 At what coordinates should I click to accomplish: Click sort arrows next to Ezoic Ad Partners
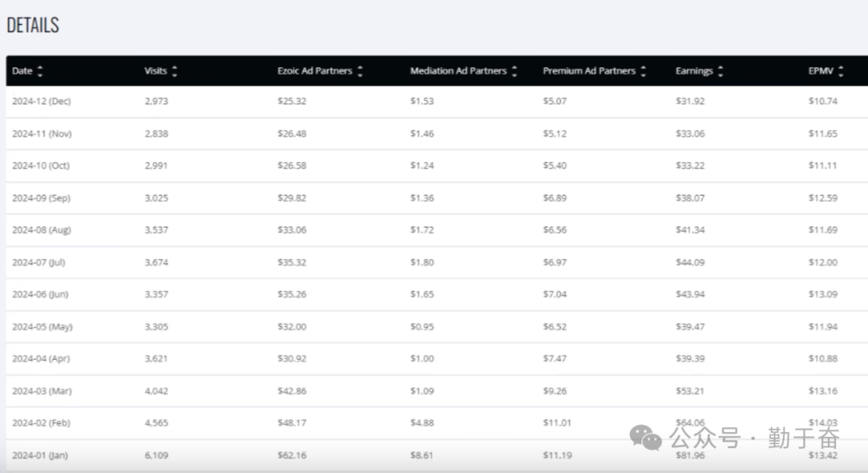[x=360, y=71]
